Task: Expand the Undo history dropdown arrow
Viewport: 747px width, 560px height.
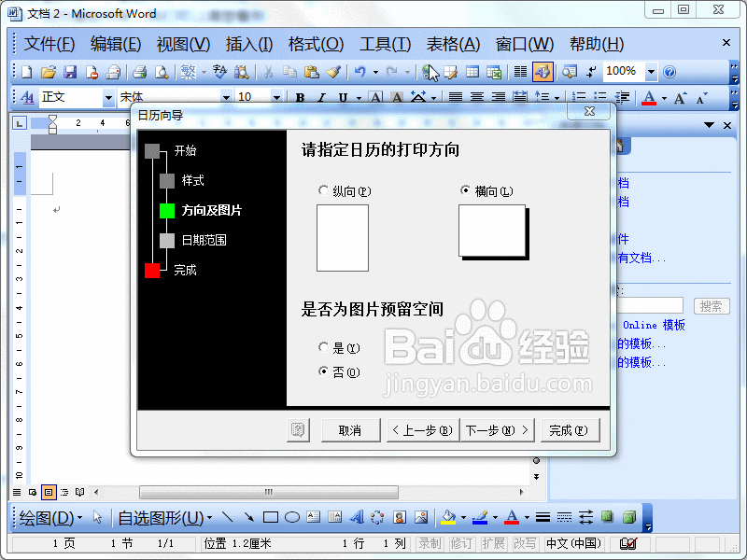Action: point(375,73)
